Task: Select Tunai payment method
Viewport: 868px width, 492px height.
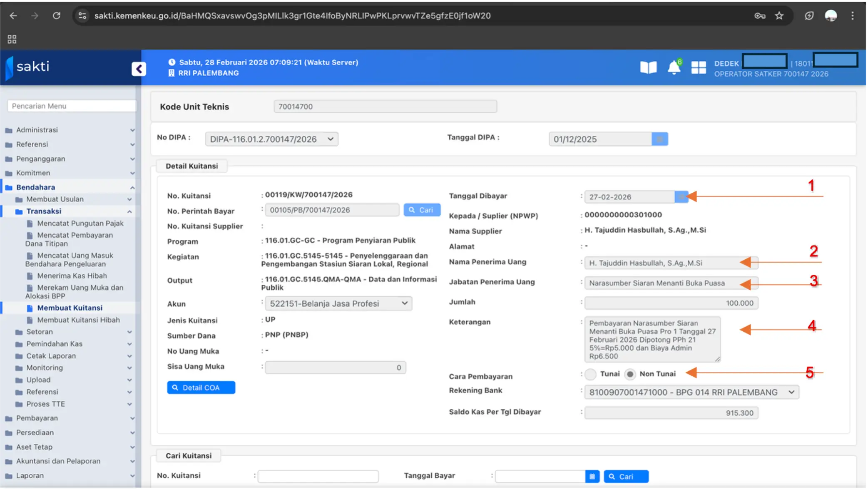Action: (590, 374)
